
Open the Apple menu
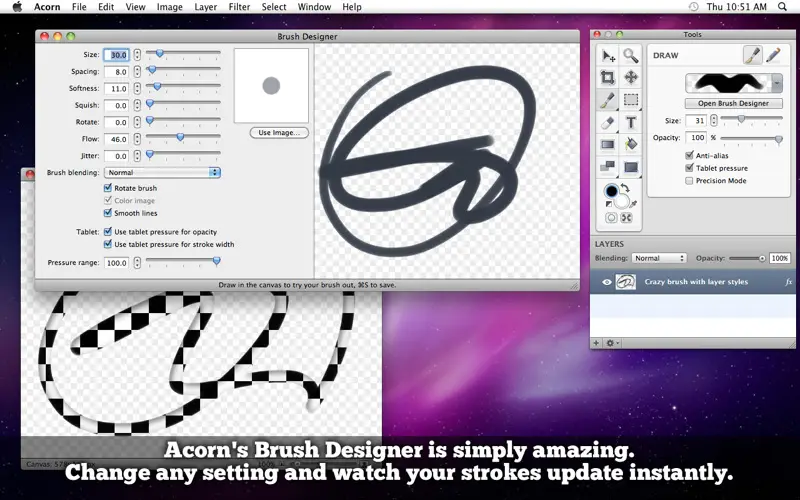17,7
